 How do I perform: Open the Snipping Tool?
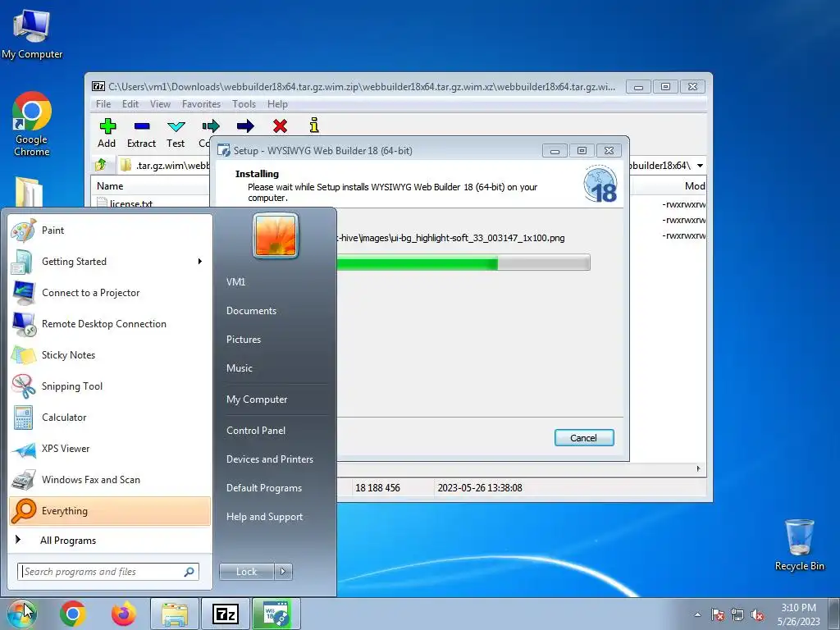(x=110, y=386)
